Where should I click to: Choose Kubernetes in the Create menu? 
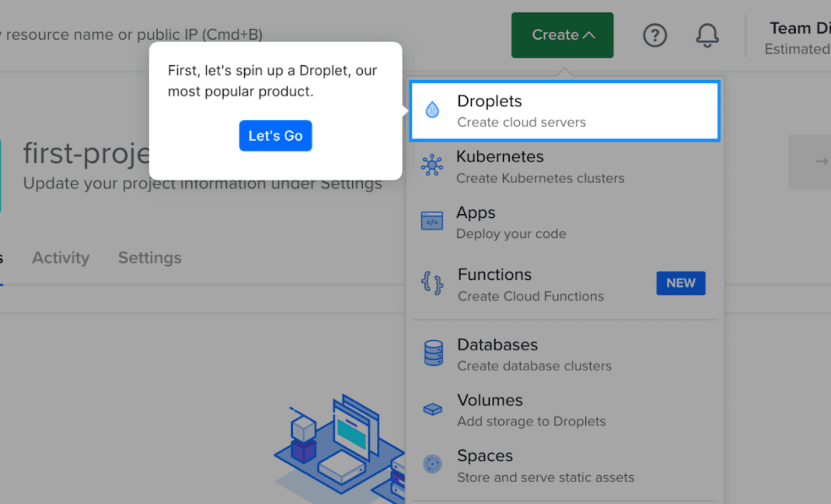565,167
